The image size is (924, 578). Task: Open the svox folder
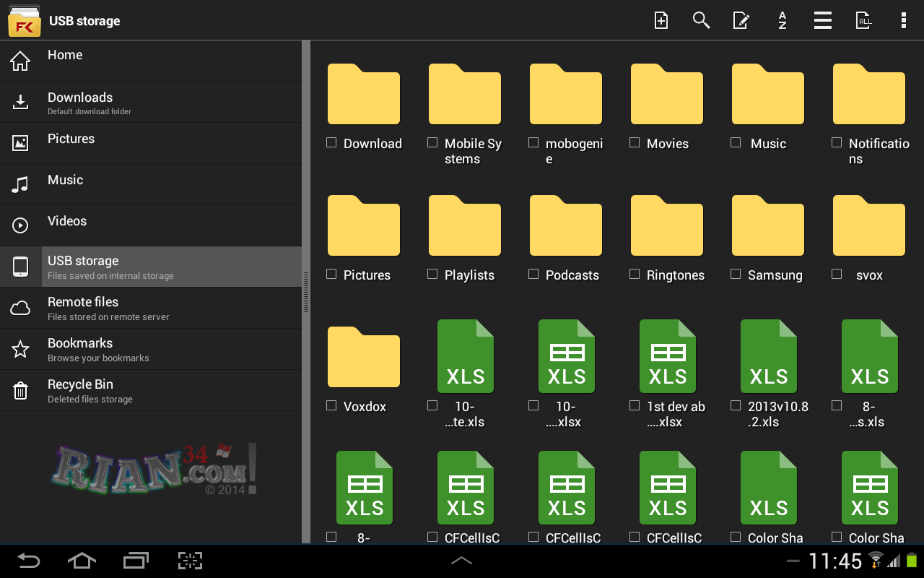(x=869, y=225)
